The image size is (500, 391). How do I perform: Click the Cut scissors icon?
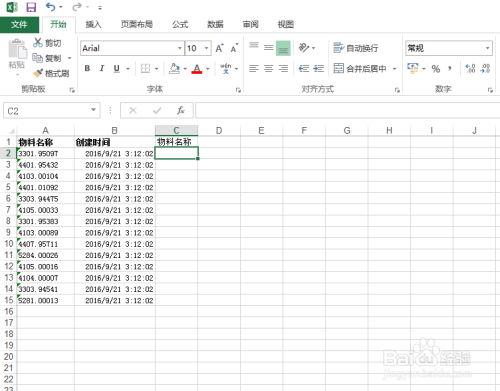37,43
